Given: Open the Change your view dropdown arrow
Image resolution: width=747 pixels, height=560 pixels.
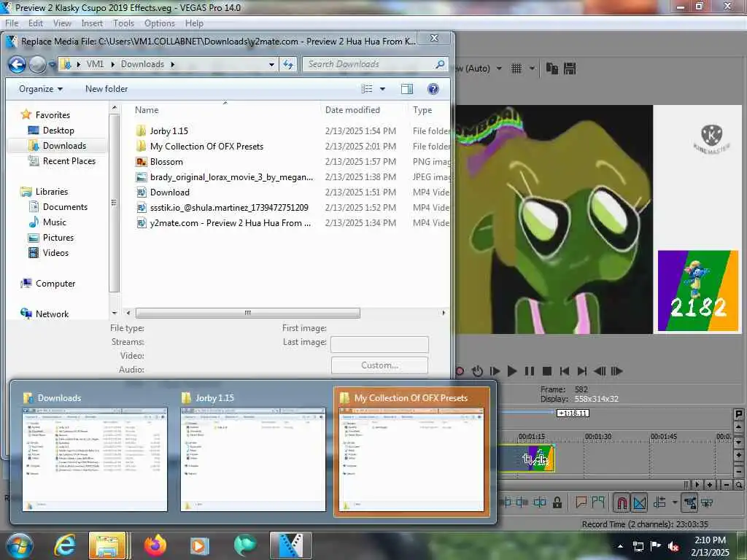Looking at the screenshot, I should [382, 89].
